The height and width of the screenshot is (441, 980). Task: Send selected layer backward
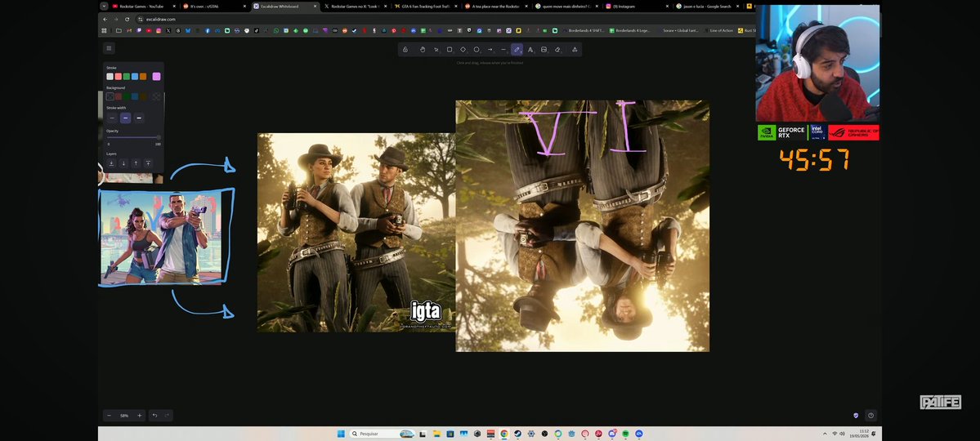point(123,163)
